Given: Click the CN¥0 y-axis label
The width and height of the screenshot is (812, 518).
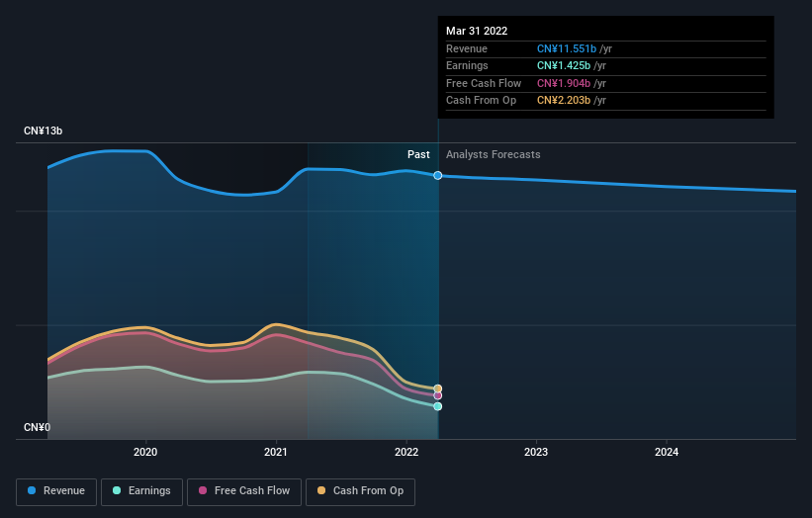Looking at the screenshot, I should point(38,427).
